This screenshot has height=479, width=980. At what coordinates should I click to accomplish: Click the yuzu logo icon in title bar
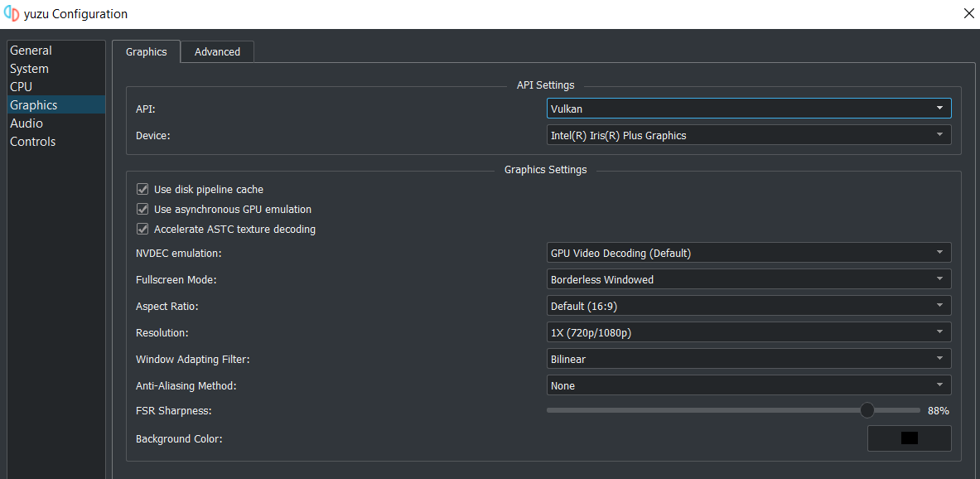tap(12, 14)
